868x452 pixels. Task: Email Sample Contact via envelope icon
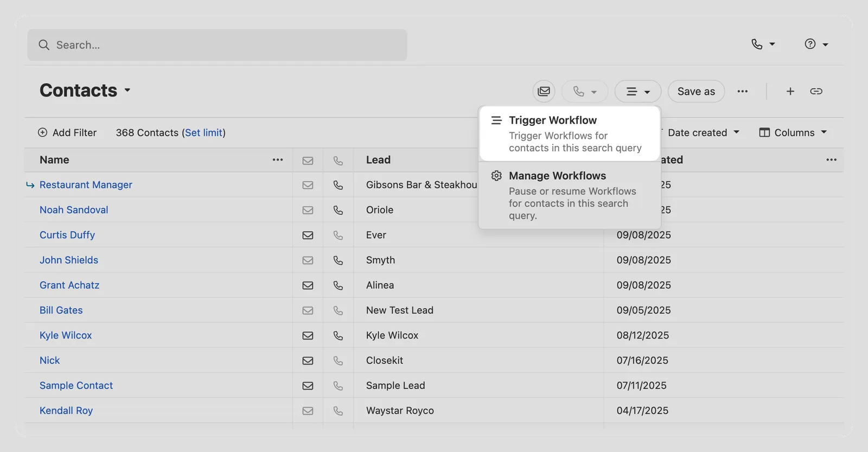click(x=308, y=385)
